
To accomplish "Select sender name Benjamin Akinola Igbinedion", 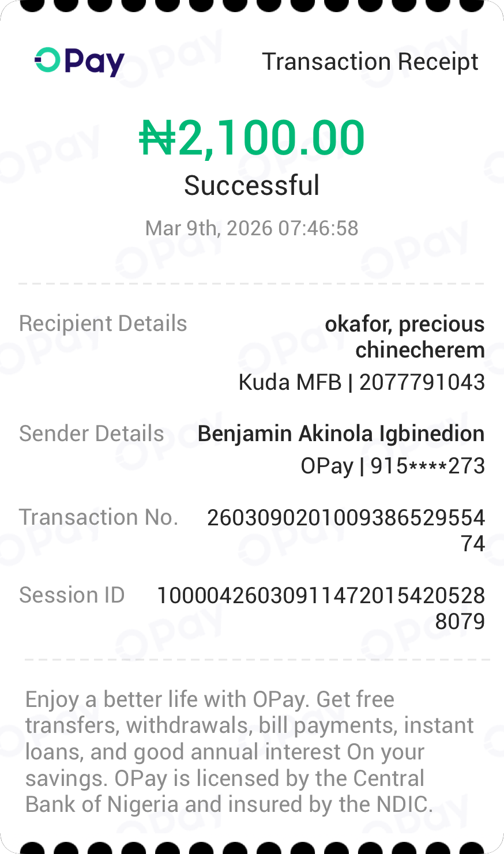I will (x=341, y=434).
